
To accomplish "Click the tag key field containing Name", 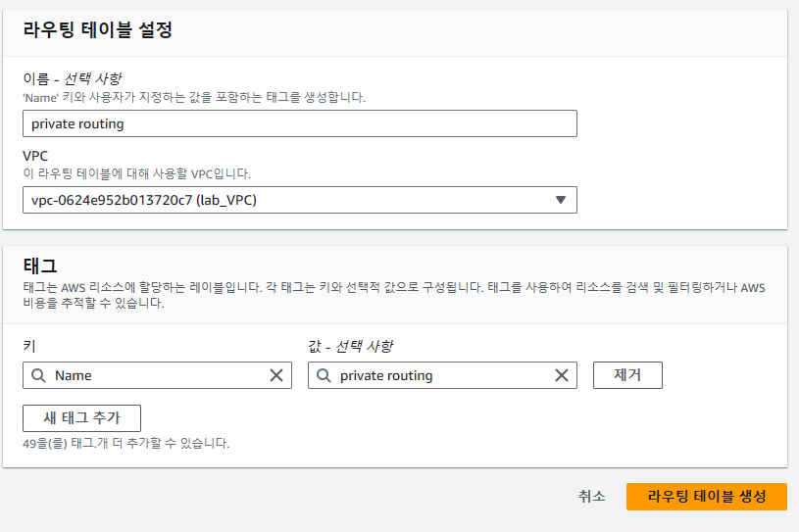I will (x=157, y=375).
